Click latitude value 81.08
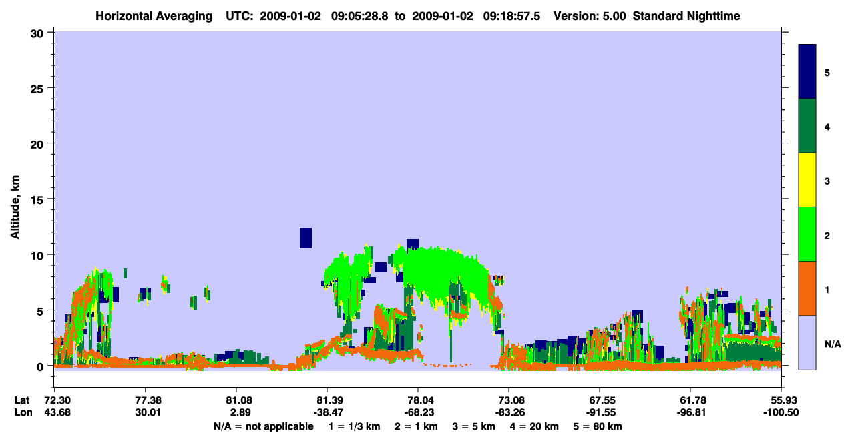 [x=236, y=400]
